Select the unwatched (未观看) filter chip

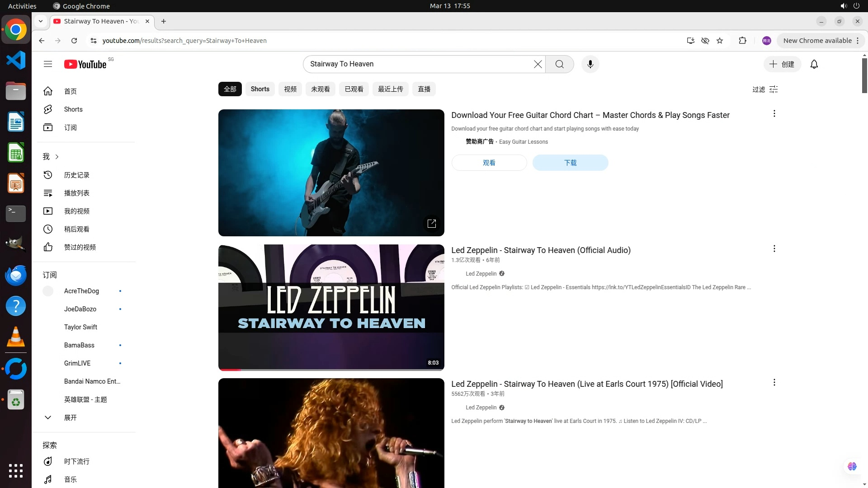320,89
